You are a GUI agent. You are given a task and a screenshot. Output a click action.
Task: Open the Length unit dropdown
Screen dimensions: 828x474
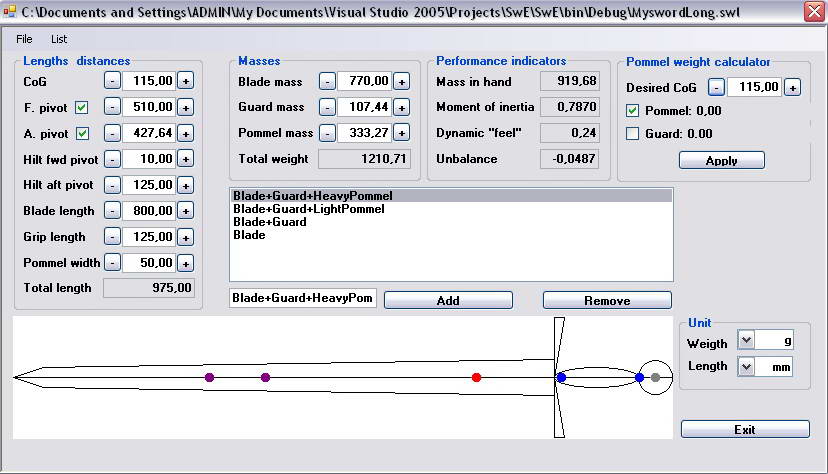(746, 367)
